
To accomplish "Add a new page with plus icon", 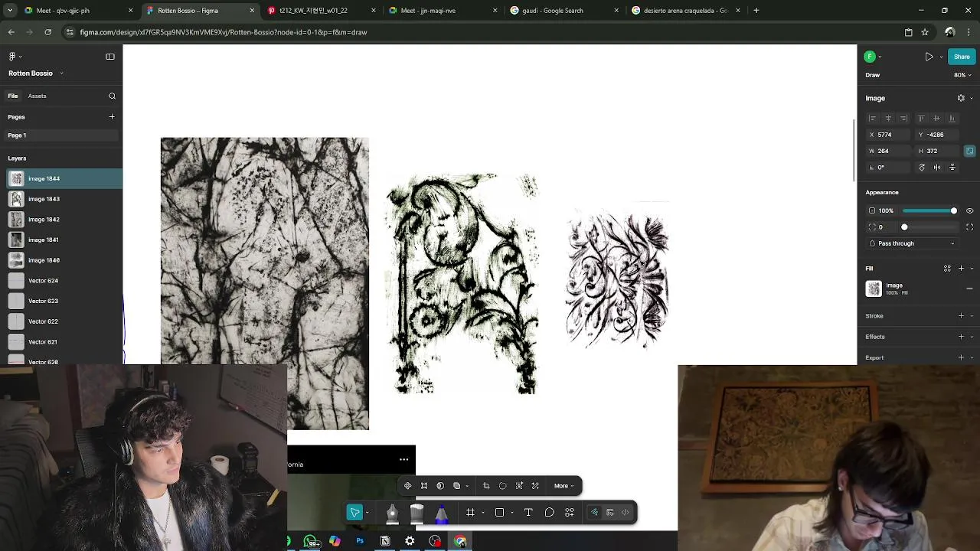I will (112, 117).
